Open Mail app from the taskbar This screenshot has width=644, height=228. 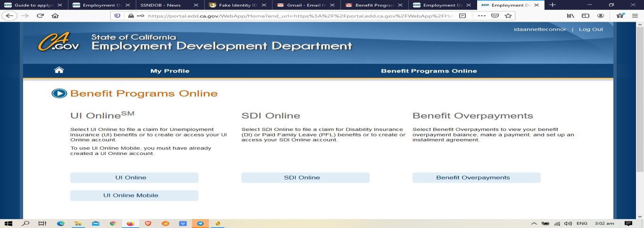point(96,224)
